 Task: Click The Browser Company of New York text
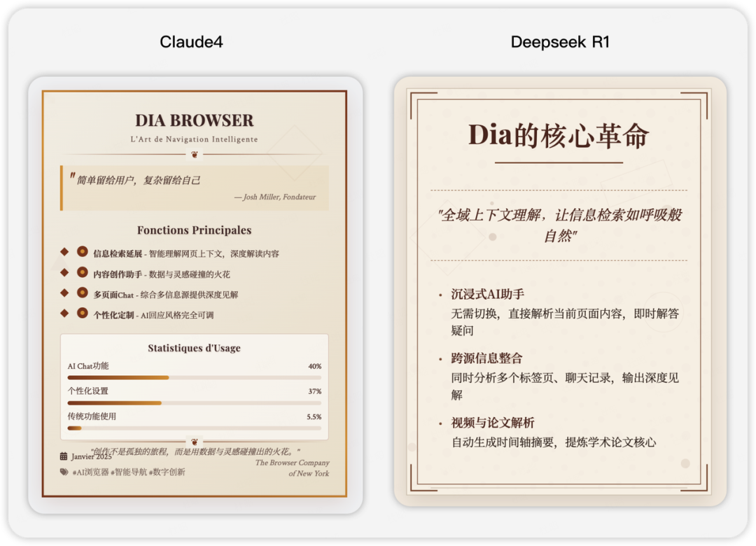[x=292, y=467]
